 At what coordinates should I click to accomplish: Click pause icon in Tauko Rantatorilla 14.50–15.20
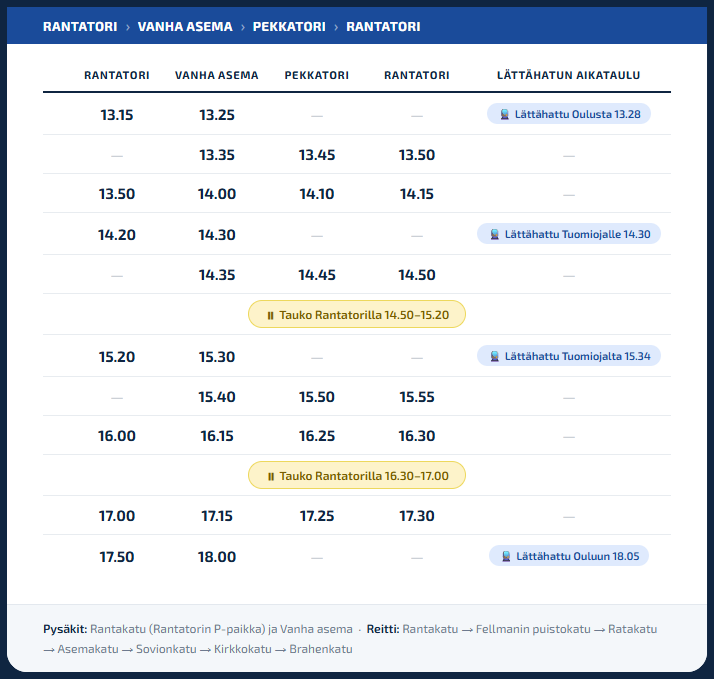click(x=270, y=316)
